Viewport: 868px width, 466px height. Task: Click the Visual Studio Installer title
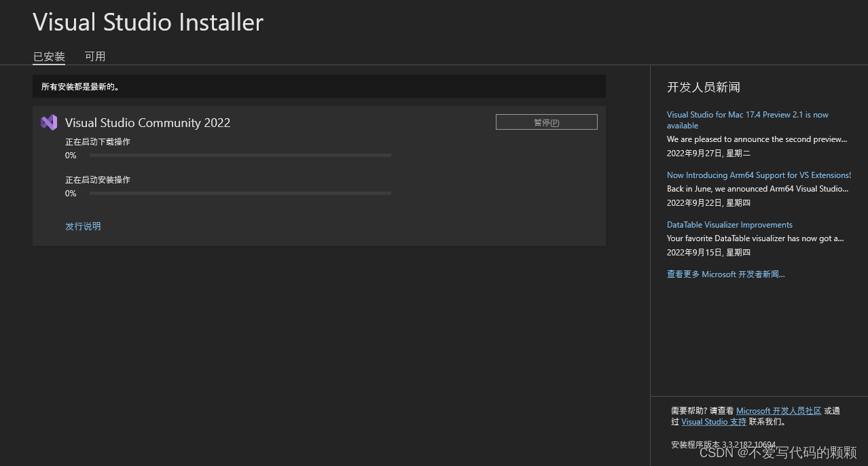click(x=148, y=22)
